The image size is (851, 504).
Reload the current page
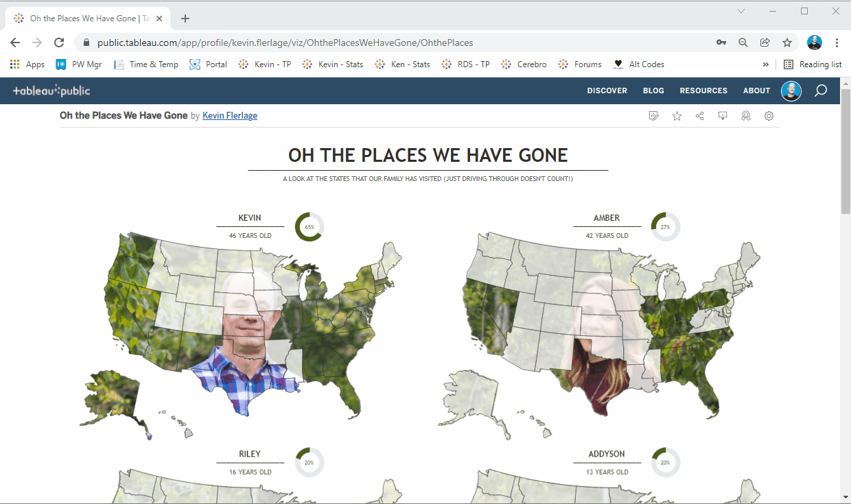coord(59,43)
